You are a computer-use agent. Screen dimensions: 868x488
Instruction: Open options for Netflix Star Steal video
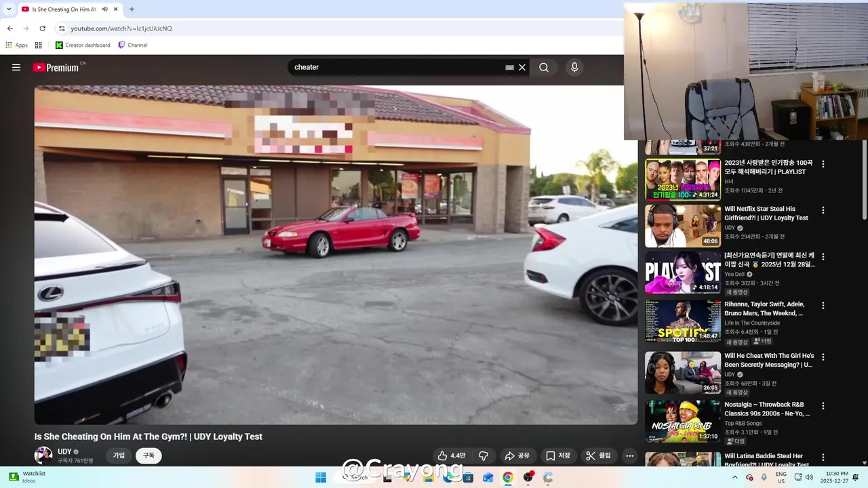pos(823,210)
